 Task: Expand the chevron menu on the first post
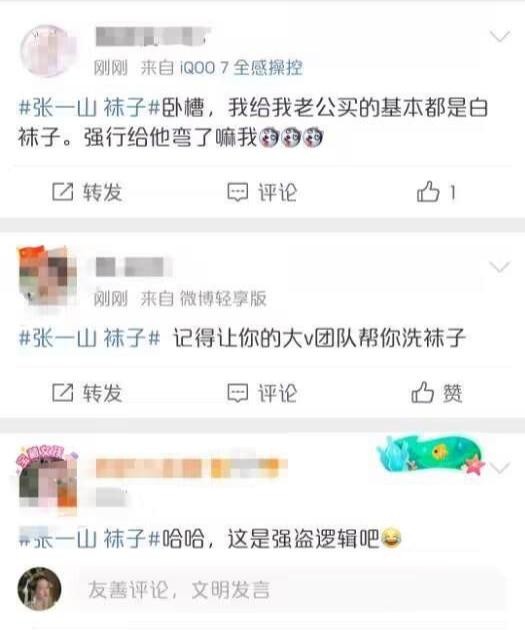[500, 37]
